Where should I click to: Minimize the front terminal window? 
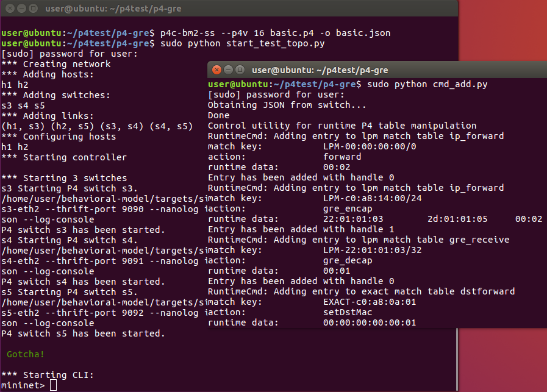(228, 69)
